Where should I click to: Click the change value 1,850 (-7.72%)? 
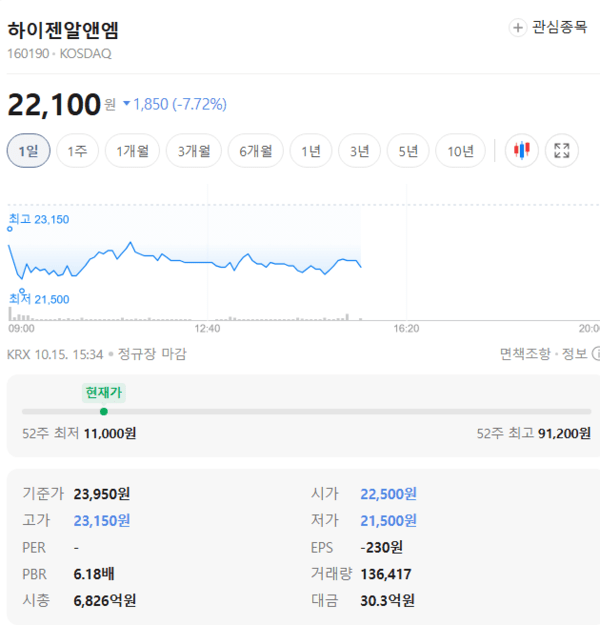coord(180,104)
